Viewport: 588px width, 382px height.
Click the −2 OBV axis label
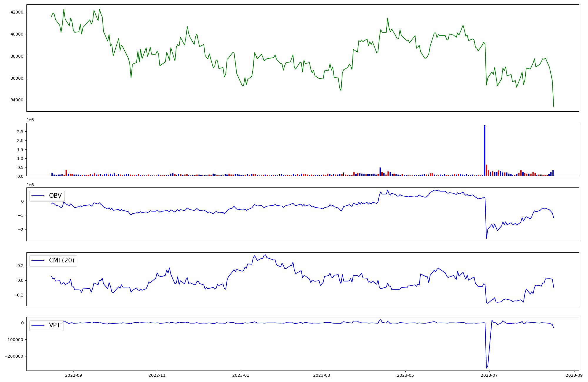pyautogui.click(x=20, y=229)
